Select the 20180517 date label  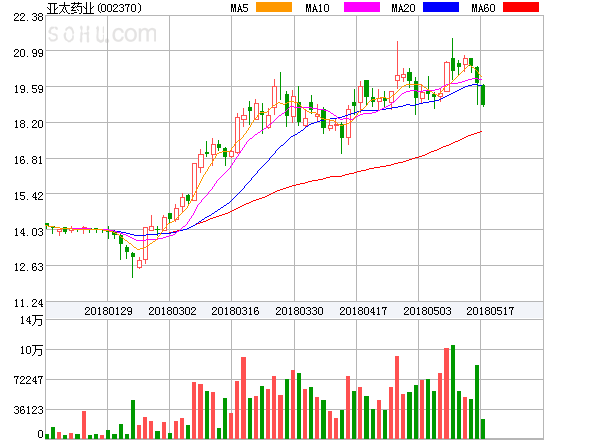(x=490, y=311)
